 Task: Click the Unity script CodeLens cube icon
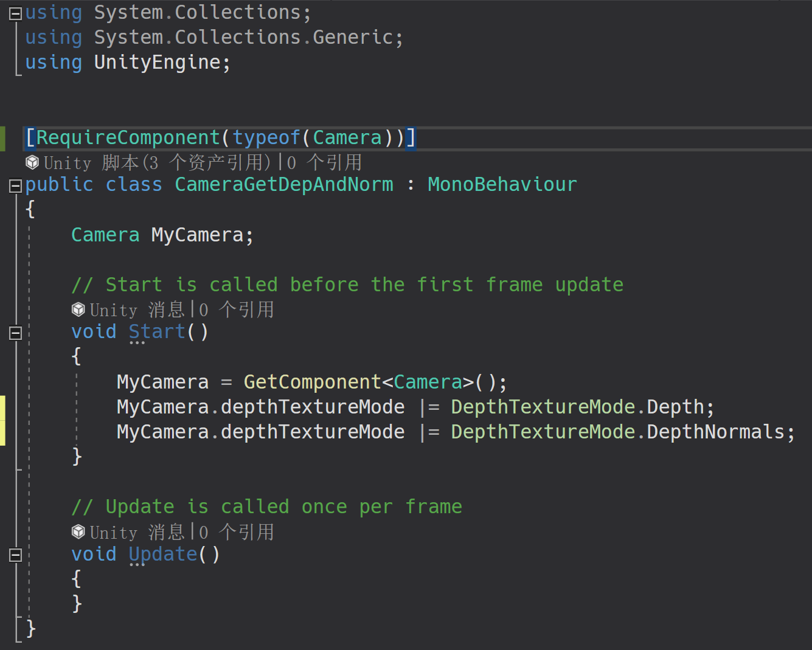[32, 162]
